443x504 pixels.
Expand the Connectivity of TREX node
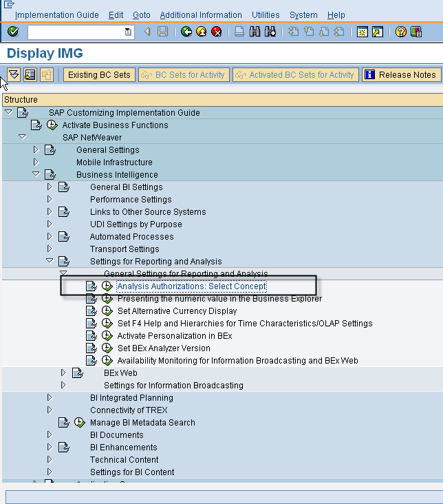pyautogui.click(x=50, y=410)
